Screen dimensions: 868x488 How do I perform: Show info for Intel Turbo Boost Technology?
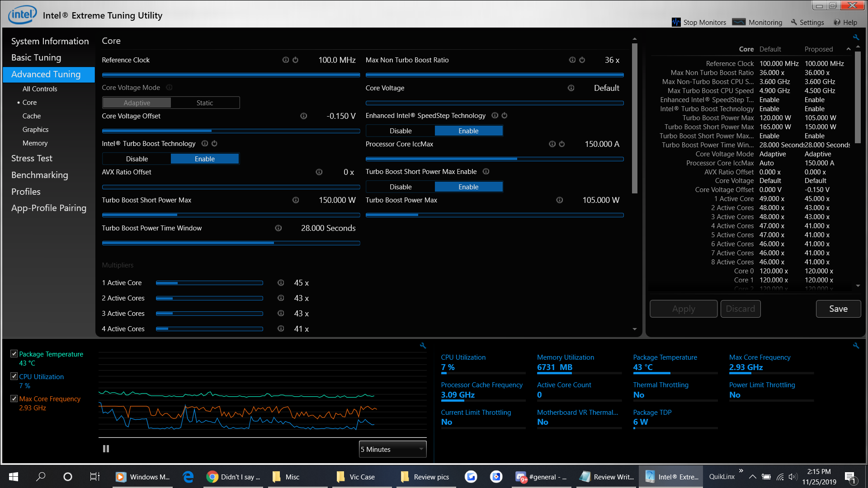(204, 144)
